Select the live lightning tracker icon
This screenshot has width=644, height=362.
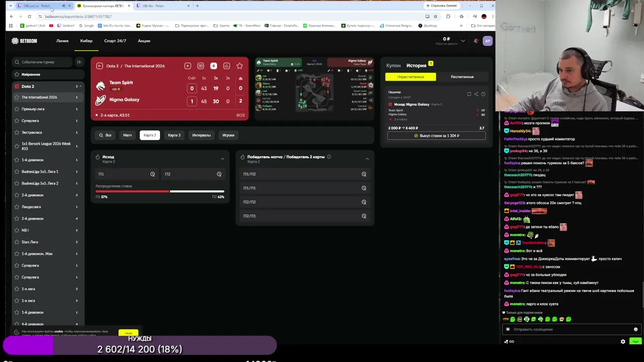[x=213, y=66]
